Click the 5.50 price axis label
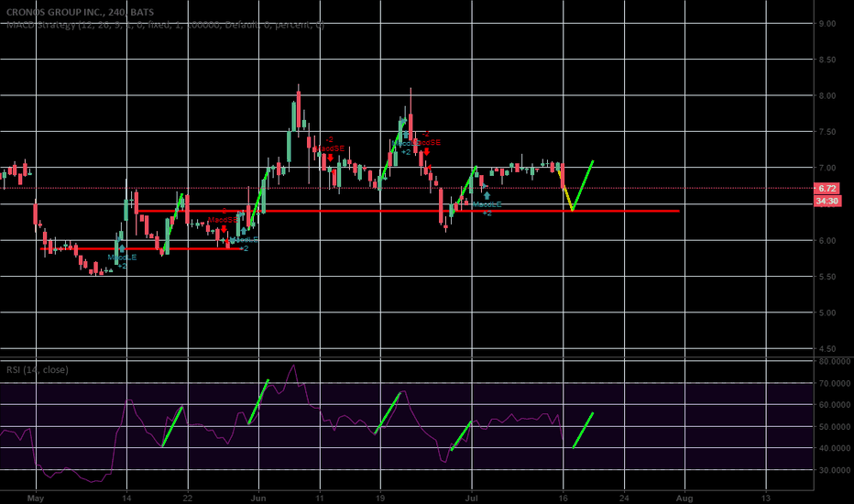The image size is (854, 504). pos(827,276)
